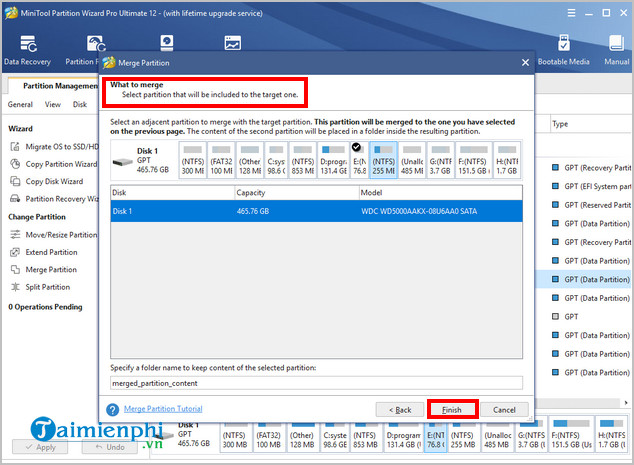Select F: 151.5 GB in bottom disk map

tap(571, 435)
